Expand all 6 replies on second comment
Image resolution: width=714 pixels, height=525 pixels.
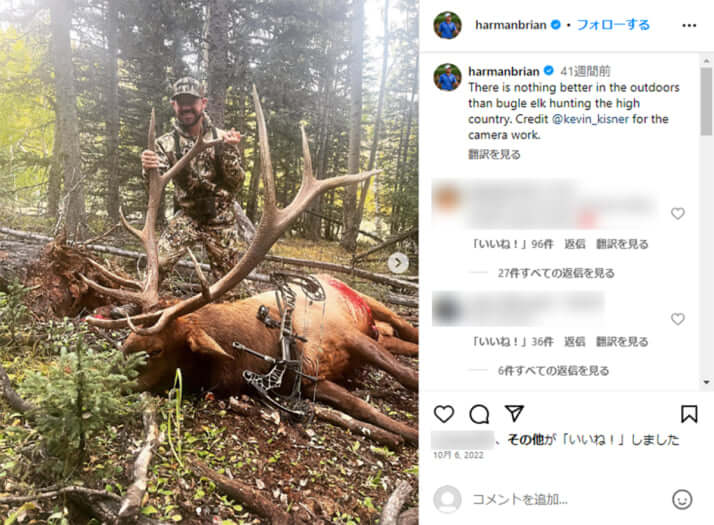tap(553, 371)
